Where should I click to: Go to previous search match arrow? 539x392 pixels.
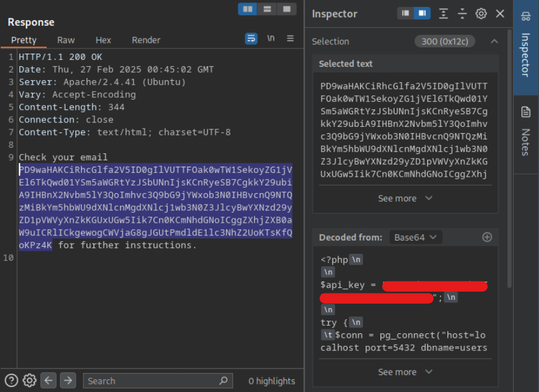tap(49, 381)
